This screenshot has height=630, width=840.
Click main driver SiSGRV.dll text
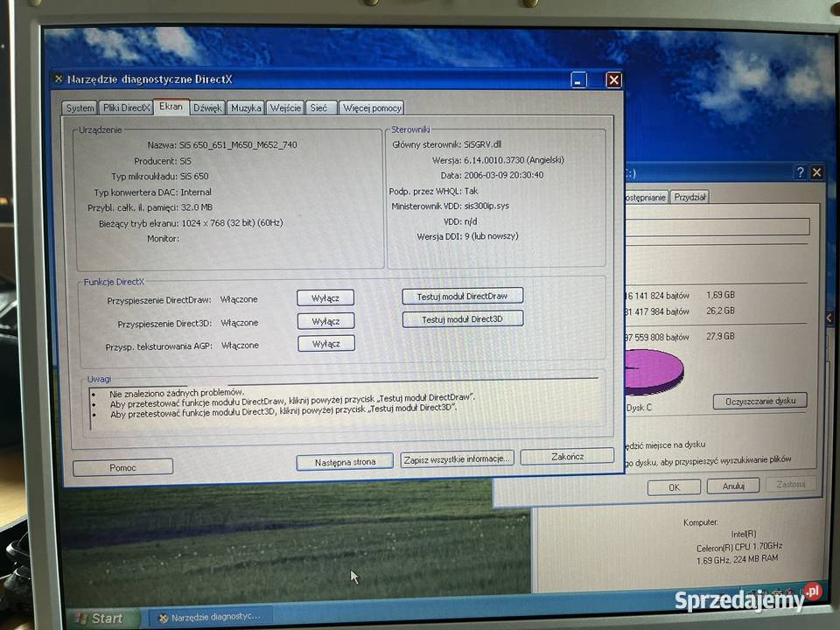483,144
